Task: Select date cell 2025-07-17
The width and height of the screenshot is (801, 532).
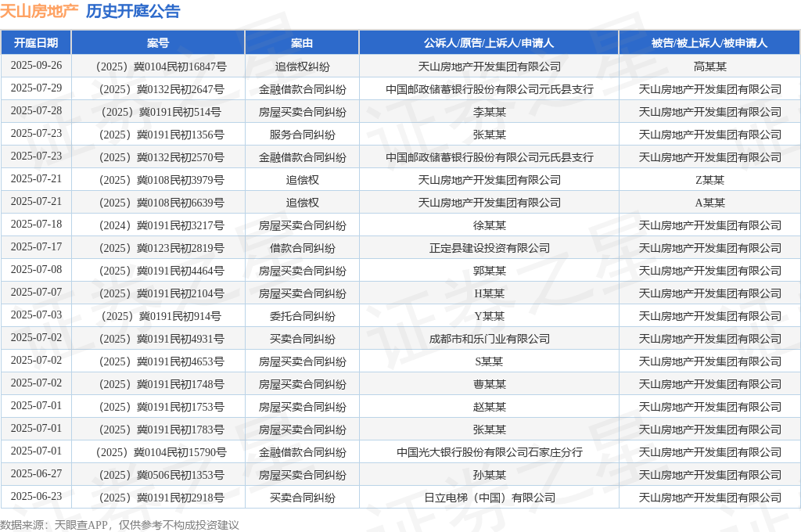Action: 36,247
